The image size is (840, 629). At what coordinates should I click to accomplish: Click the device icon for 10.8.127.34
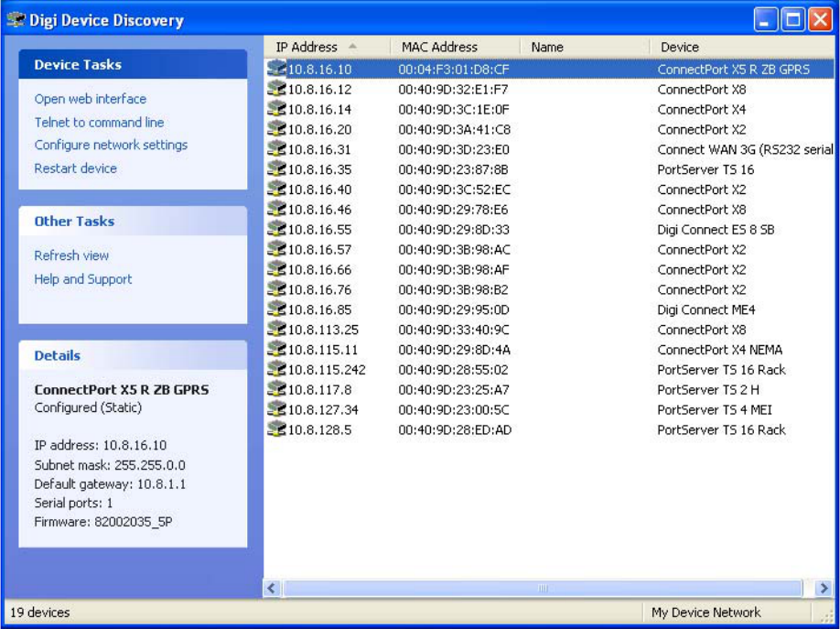(x=276, y=409)
